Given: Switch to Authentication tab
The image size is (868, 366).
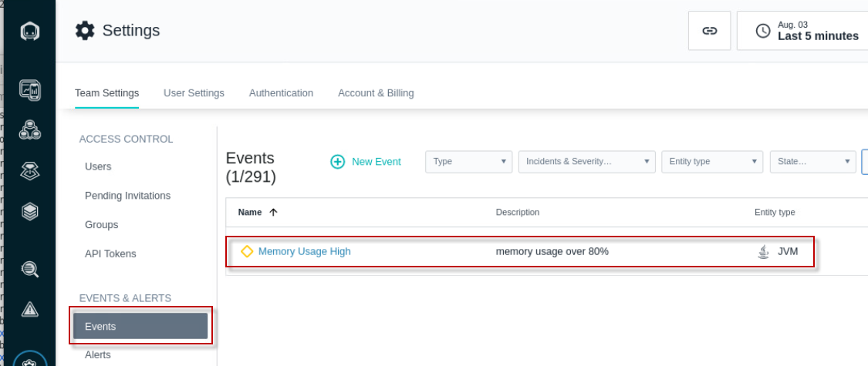Looking at the screenshot, I should (x=281, y=93).
